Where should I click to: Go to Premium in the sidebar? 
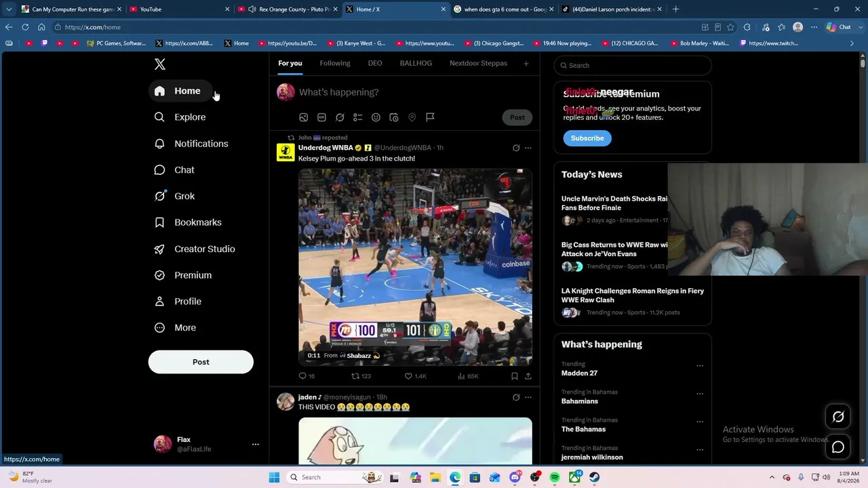pos(184,275)
